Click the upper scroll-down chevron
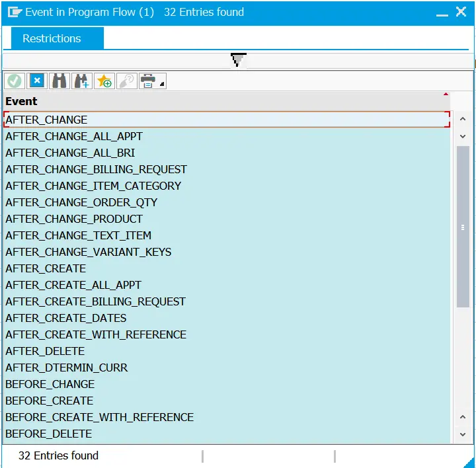The image size is (476, 468). coord(463,136)
